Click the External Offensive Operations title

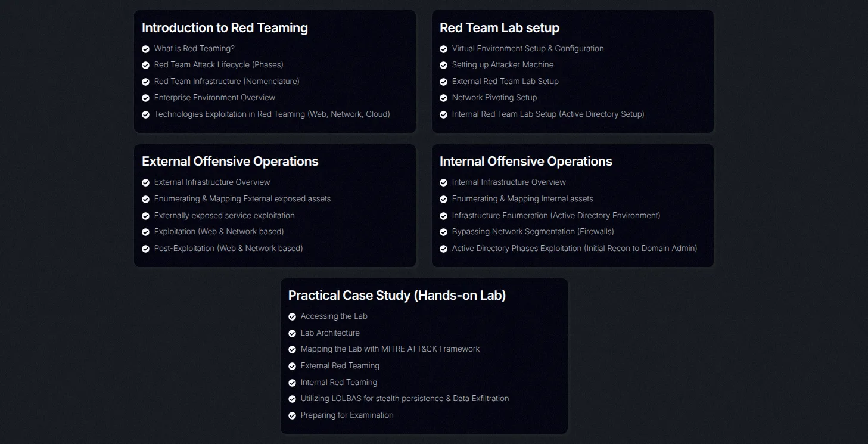230,162
